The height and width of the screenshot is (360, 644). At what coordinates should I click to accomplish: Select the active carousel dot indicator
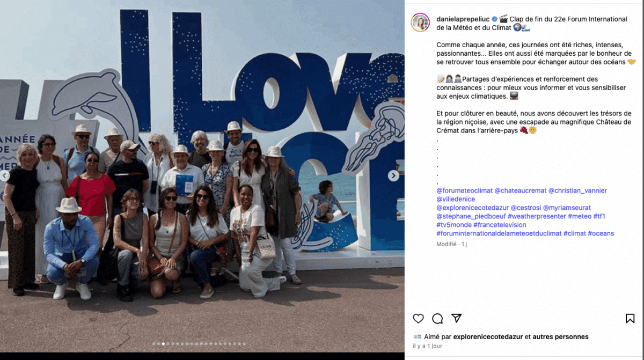(163, 344)
